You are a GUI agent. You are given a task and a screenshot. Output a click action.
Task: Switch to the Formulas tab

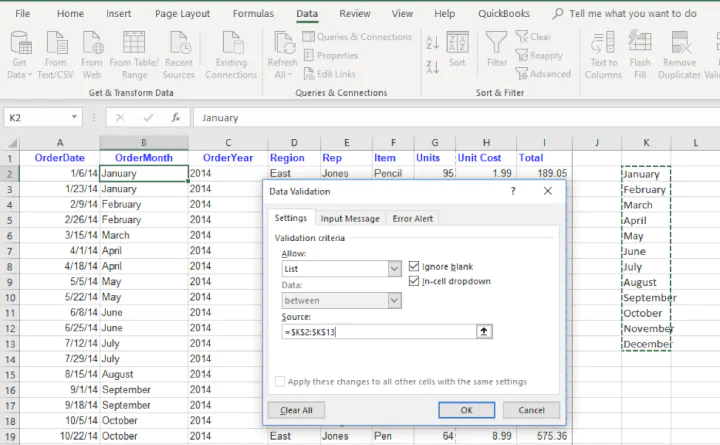tap(253, 14)
